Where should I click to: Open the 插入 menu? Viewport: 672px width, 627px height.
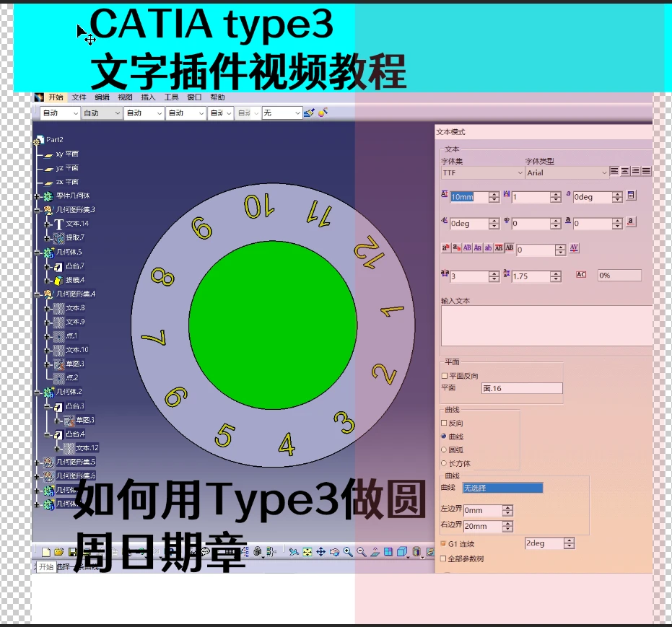[x=148, y=97]
